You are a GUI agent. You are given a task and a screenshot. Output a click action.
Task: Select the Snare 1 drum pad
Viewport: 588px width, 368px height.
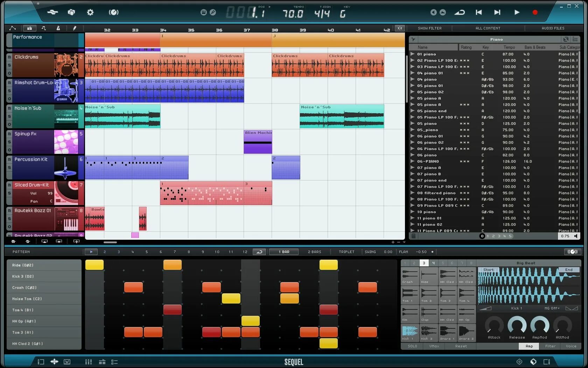coord(448,333)
